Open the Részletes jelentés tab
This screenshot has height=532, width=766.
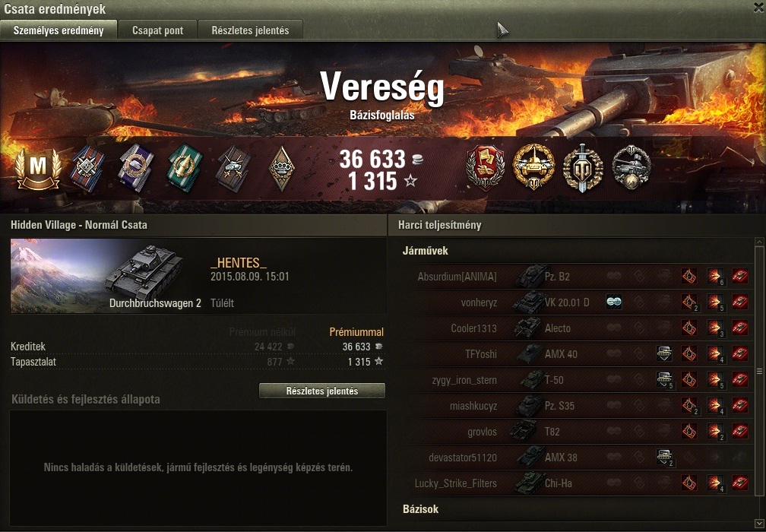[x=250, y=30]
